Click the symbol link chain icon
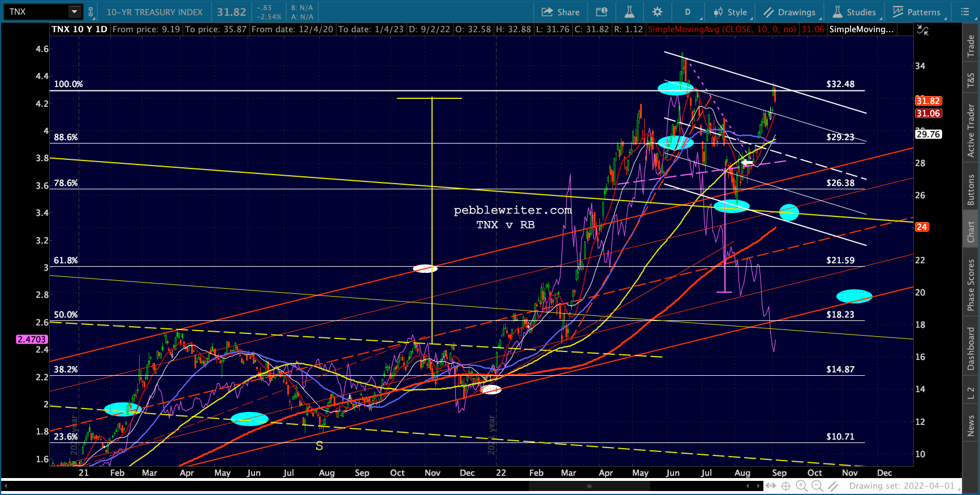980x495 pixels. (90, 12)
